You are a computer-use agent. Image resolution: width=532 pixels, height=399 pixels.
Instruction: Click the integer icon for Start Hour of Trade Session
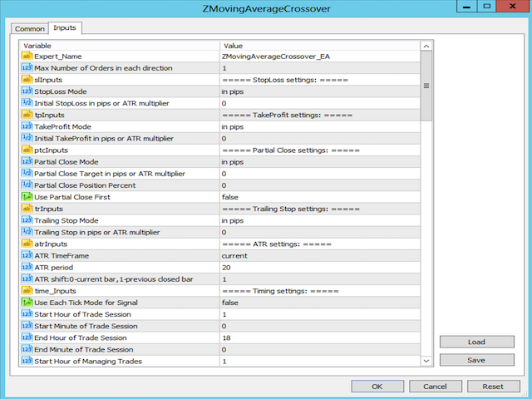27,314
